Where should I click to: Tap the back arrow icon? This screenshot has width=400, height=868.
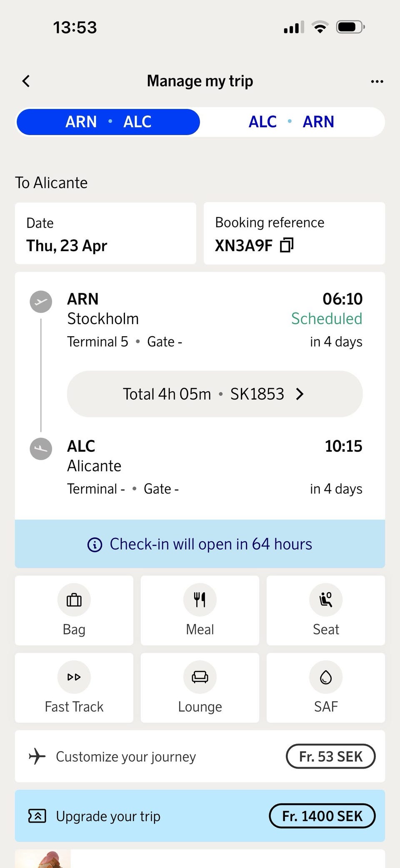pyautogui.click(x=26, y=81)
